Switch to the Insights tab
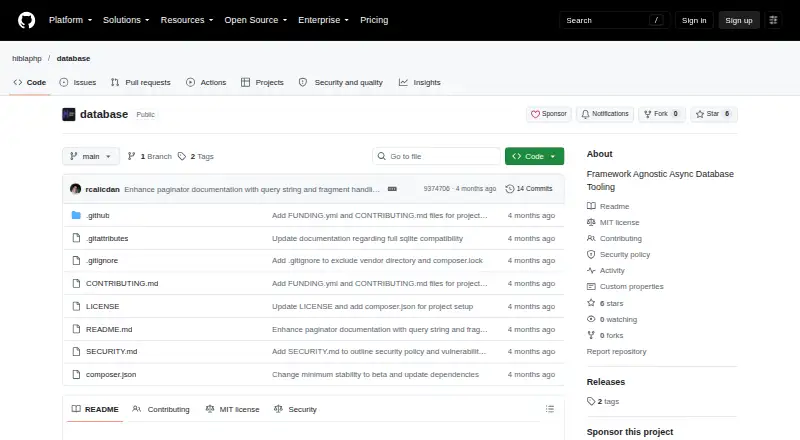 419,82
